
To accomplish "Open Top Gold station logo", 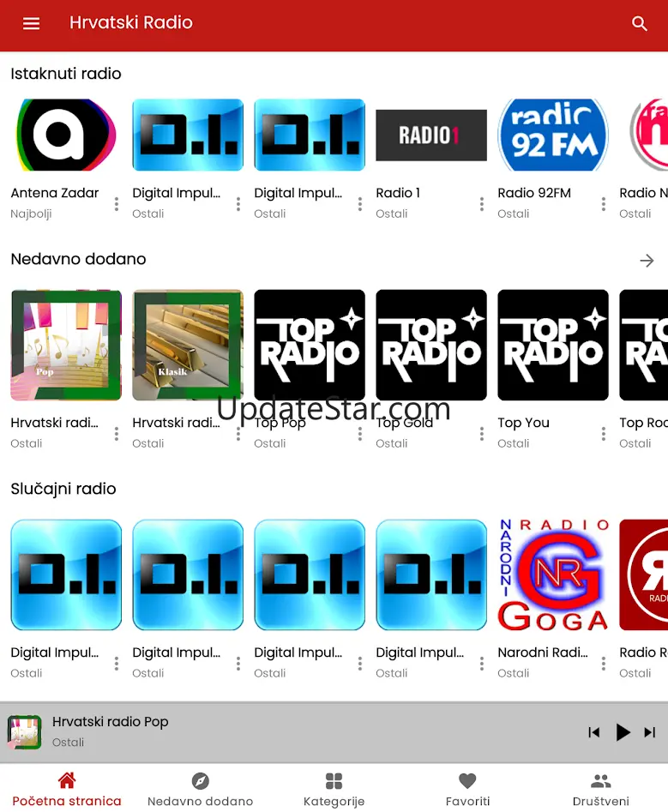I will [431, 345].
